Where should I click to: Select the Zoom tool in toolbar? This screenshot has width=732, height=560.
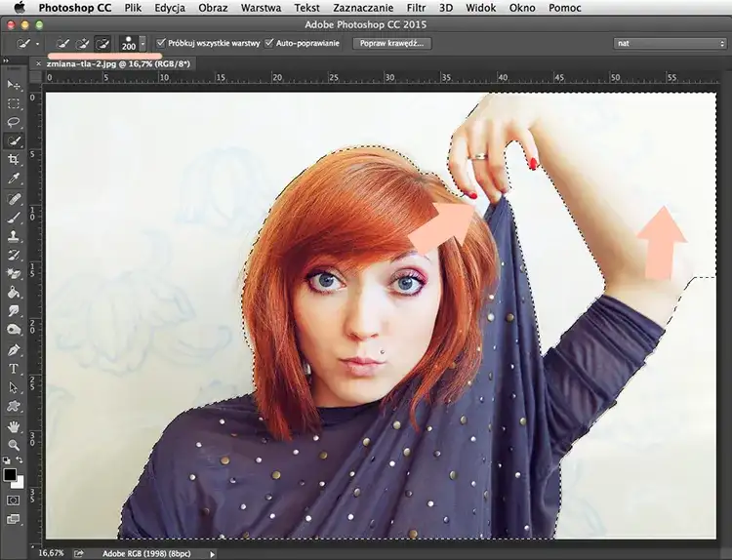pyautogui.click(x=14, y=445)
